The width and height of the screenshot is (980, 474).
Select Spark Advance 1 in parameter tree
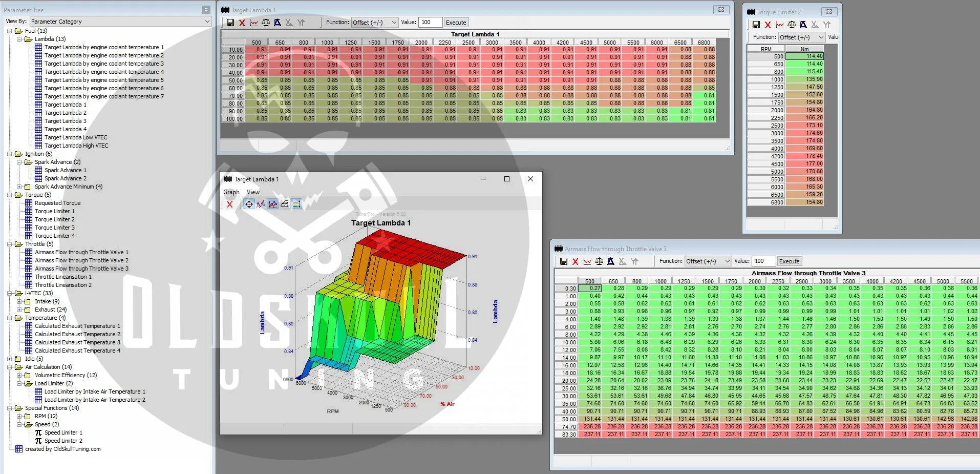pos(65,170)
